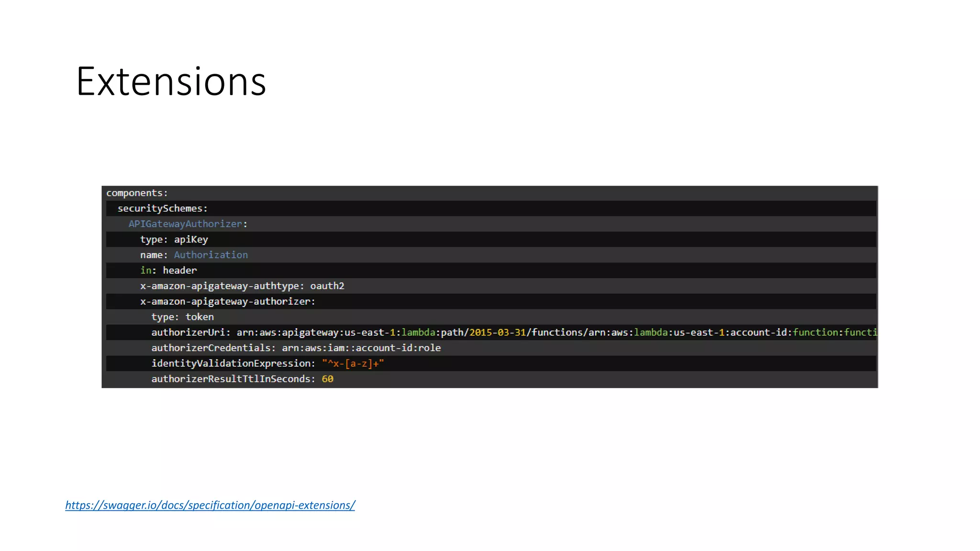Click the "^x-[a-z]+" regex string

pos(353,364)
